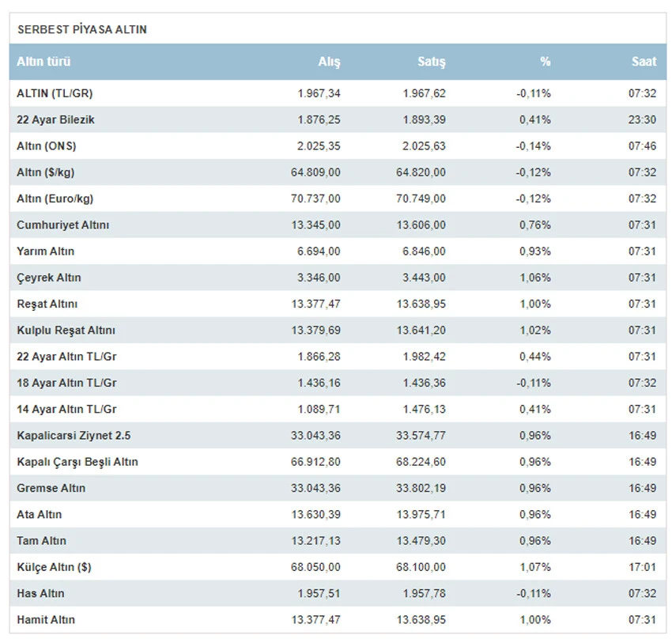Viewport: 672px width, 639px height.
Task: Open the ALTIN (TL/GR) row link
Action: (55, 93)
